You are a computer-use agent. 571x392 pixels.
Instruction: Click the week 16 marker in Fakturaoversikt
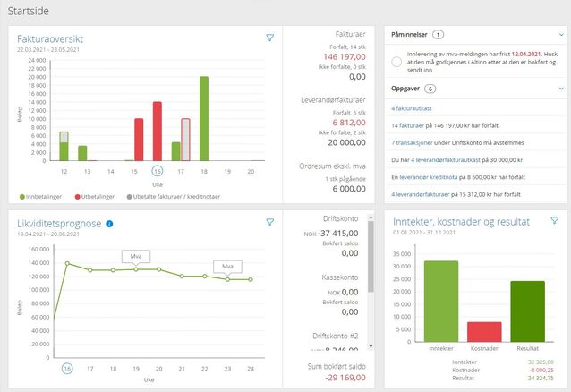coord(157,171)
